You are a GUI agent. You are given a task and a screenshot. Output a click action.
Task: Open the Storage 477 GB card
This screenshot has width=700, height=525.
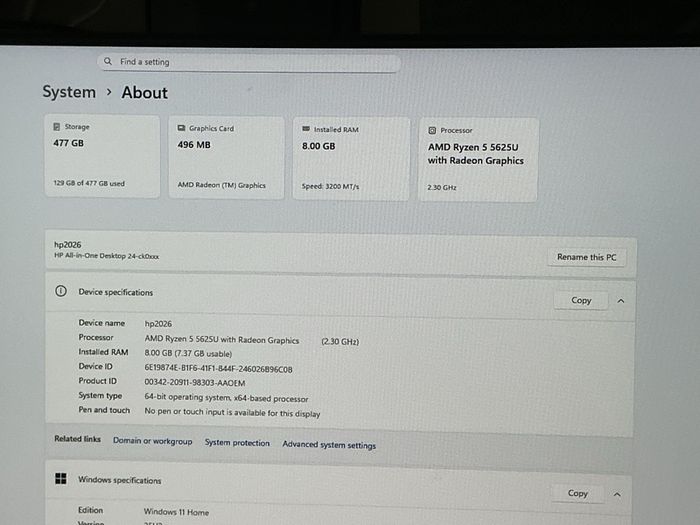(x=102, y=156)
